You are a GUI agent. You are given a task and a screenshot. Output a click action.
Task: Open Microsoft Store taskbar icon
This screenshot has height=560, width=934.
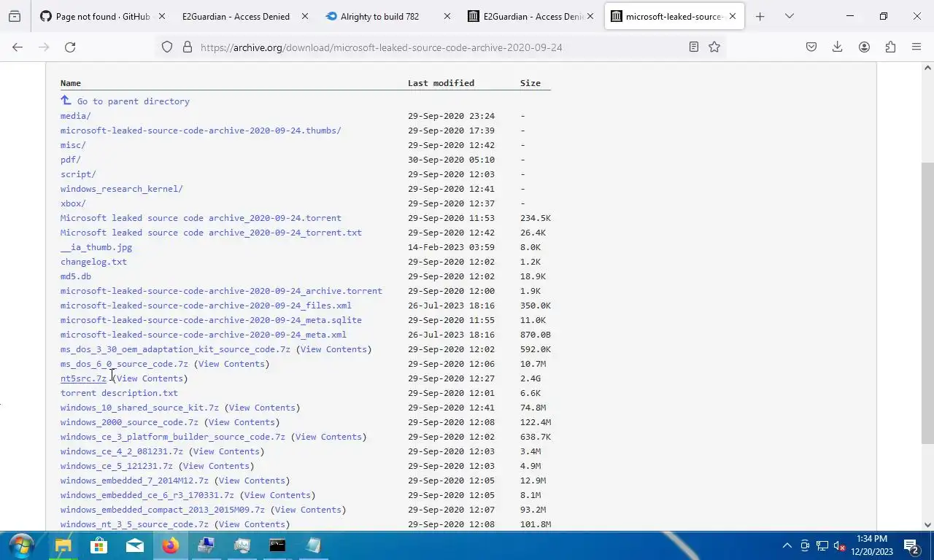[99, 545]
